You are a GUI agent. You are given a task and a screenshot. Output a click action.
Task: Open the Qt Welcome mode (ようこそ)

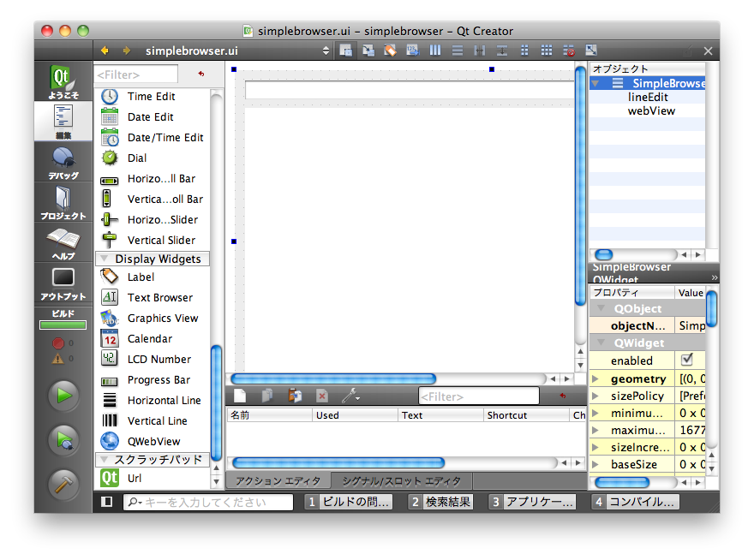point(63,81)
